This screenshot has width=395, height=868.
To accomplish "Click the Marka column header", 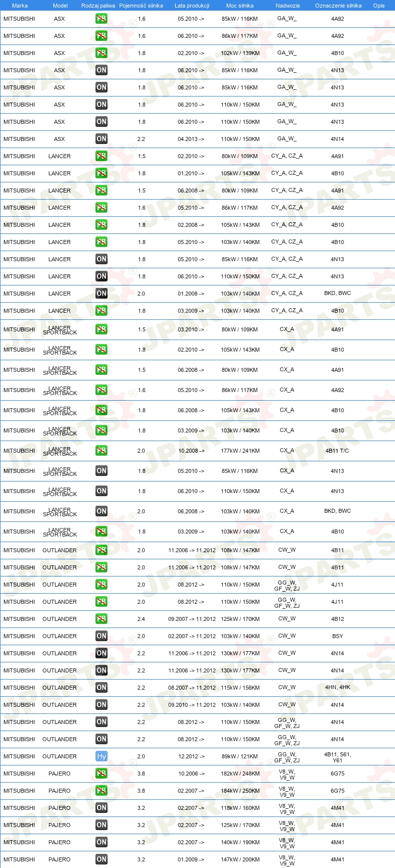I will tap(20, 6).
